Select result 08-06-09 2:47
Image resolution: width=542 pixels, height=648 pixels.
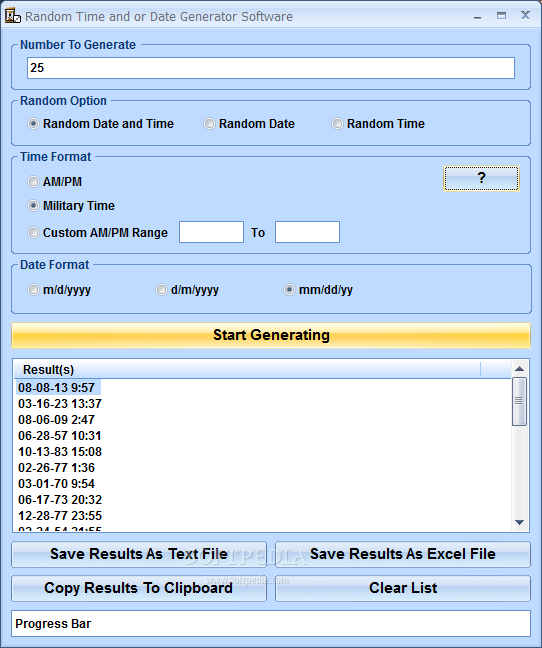click(57, 420)
